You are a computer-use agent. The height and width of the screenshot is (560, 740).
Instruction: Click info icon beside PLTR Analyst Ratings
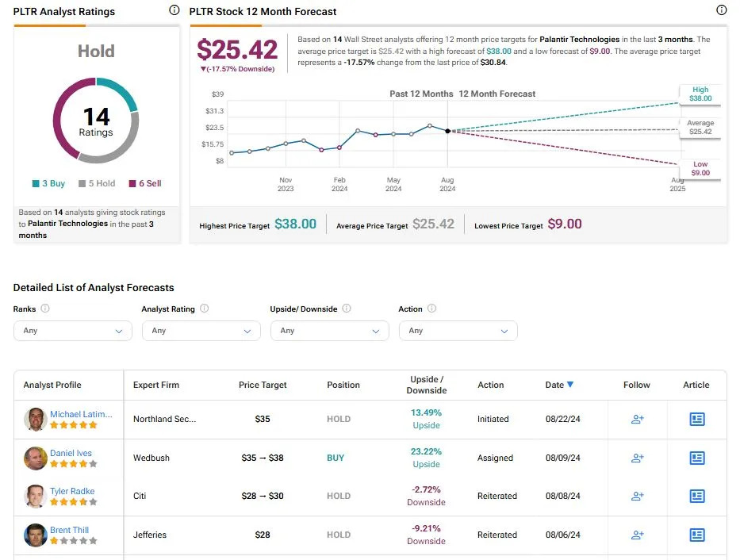click(x=174, y=10)
